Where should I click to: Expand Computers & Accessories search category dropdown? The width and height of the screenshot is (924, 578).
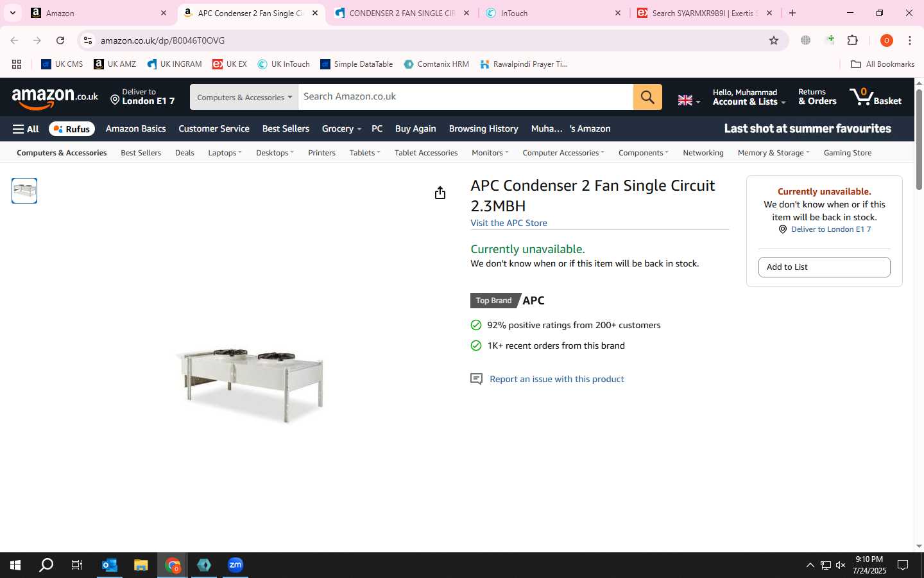[x=244, y=97]
